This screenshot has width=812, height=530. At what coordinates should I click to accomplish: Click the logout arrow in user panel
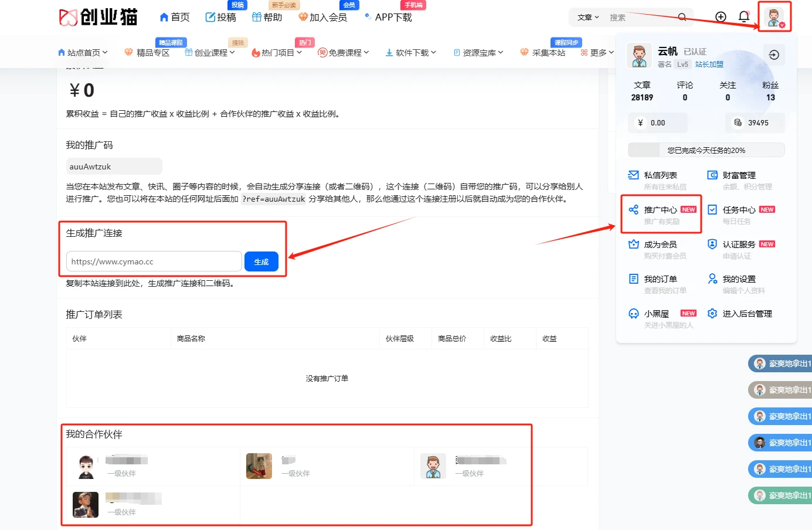pos(774,54)
